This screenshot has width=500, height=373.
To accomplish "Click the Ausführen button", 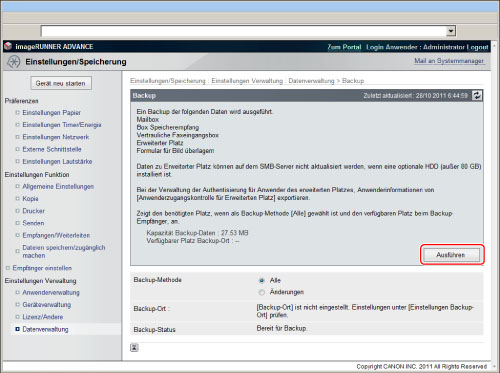I will (x=451, y=255).
